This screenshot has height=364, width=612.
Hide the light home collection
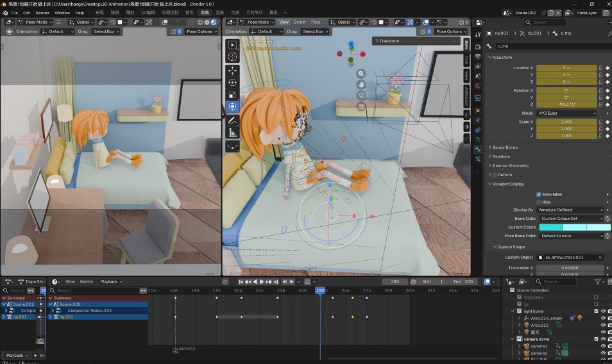click(x=603, y=311)
